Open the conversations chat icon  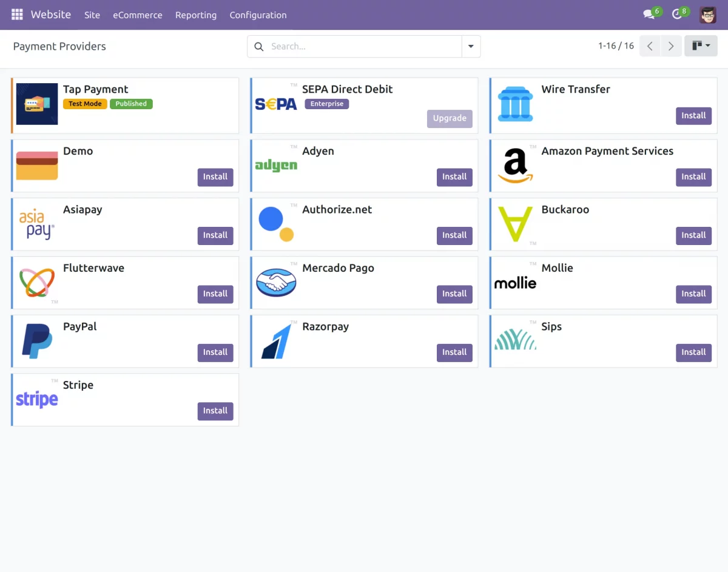click(649, 15)
